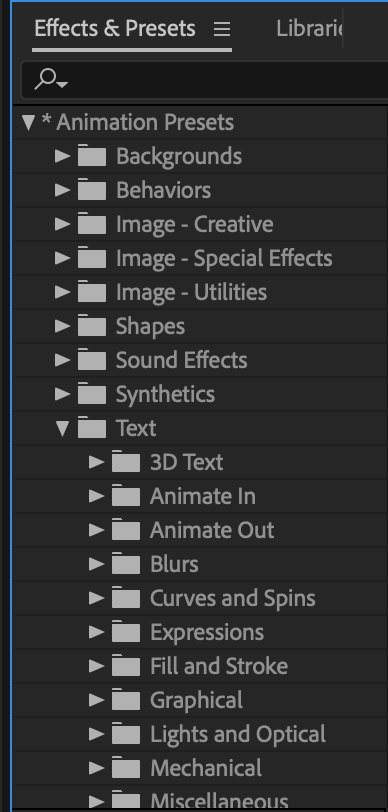Click the Image - Creative folder icon
Screen dimensions: 388x812
[92, 224]
